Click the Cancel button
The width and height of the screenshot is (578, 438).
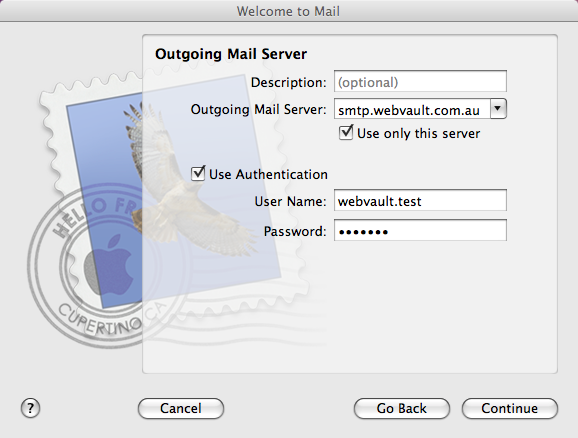(x=181, y=408)
